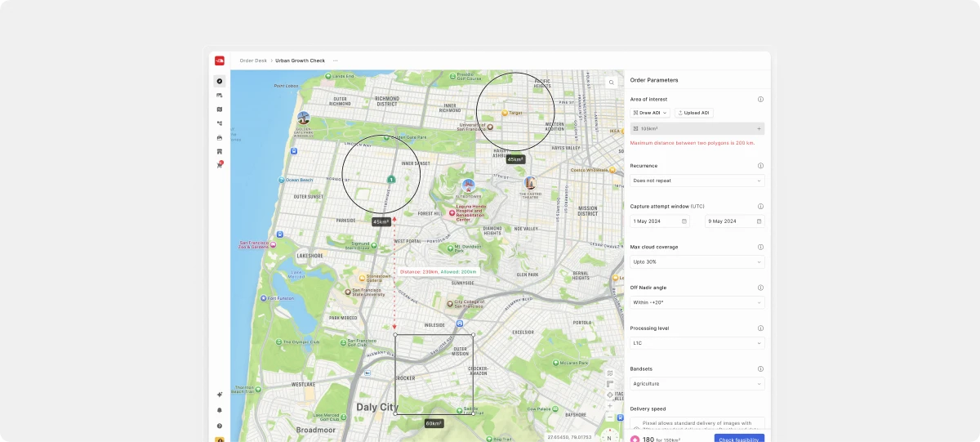
Task: Click the map layers icon
Action: coord(610,373)
